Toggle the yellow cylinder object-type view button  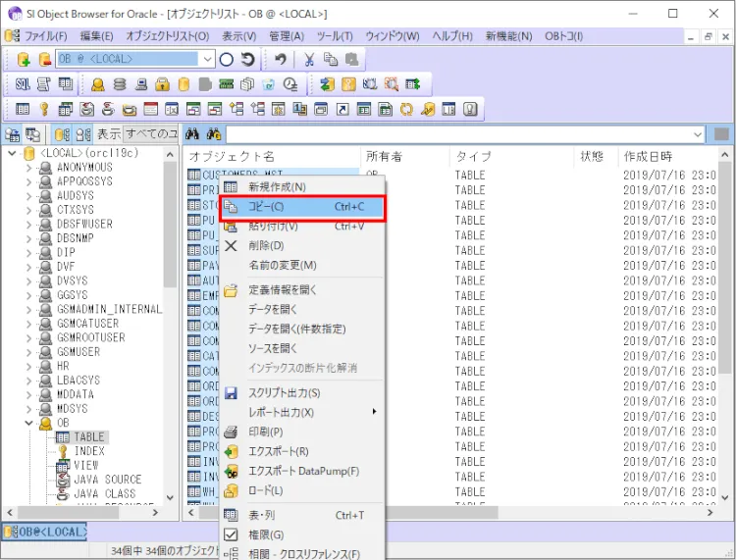(62, 134)
